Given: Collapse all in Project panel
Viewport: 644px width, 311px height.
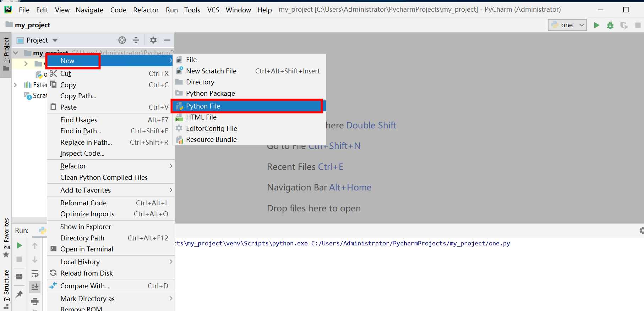Looking at the screenshot, I should 136,40.
